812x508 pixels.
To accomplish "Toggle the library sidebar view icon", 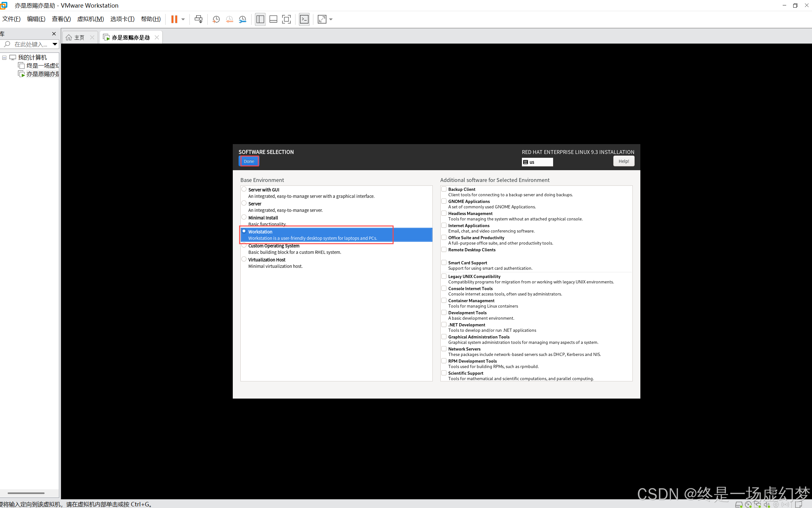I will point(260,19).
